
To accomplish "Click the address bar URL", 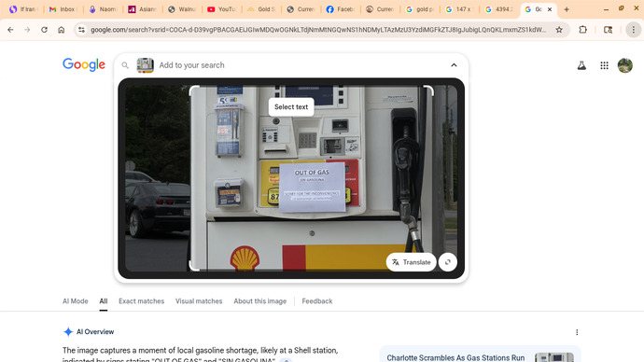I will tap(318, 30).
